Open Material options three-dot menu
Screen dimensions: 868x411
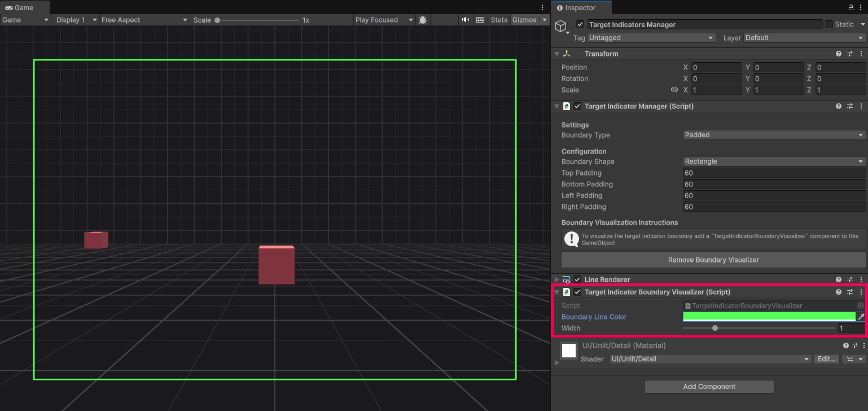click(x=863, y=346)
